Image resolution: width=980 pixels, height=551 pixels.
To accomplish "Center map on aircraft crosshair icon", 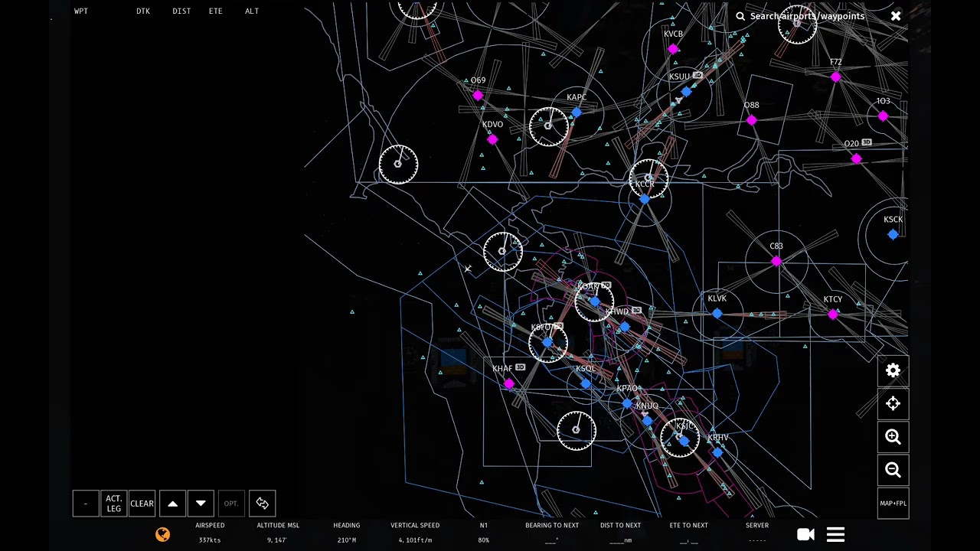I will click(893, 403).
